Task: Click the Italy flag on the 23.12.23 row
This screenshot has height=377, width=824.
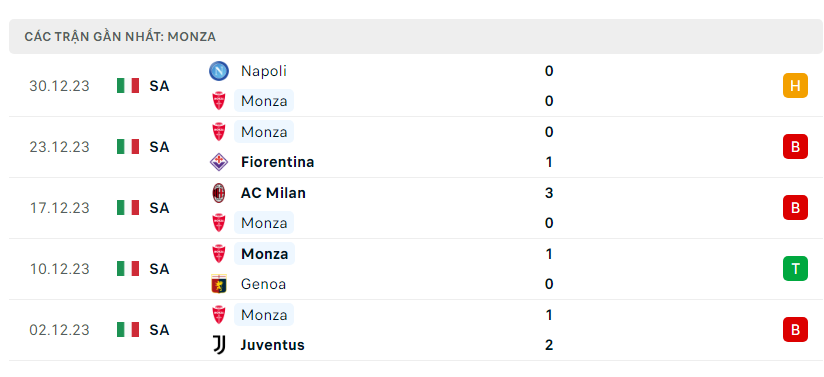Action: pos(128,147)
